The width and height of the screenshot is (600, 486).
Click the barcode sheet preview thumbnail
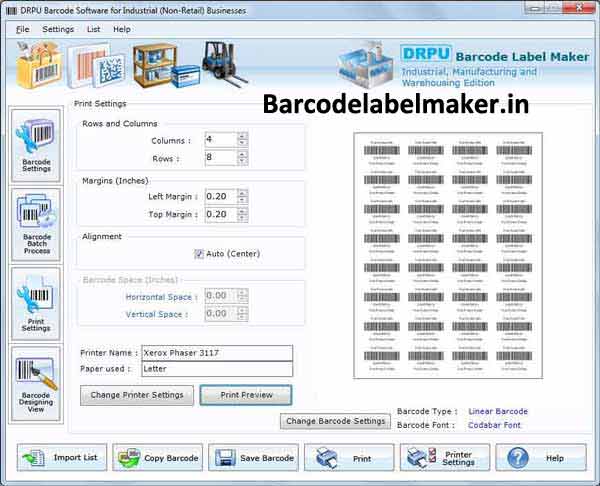[x=448, y=256]
